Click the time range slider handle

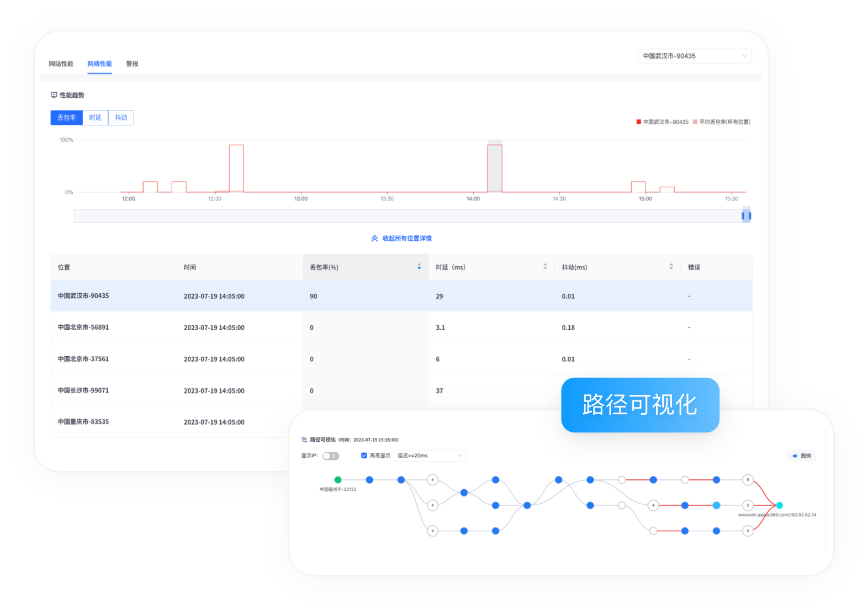(746, 216)
